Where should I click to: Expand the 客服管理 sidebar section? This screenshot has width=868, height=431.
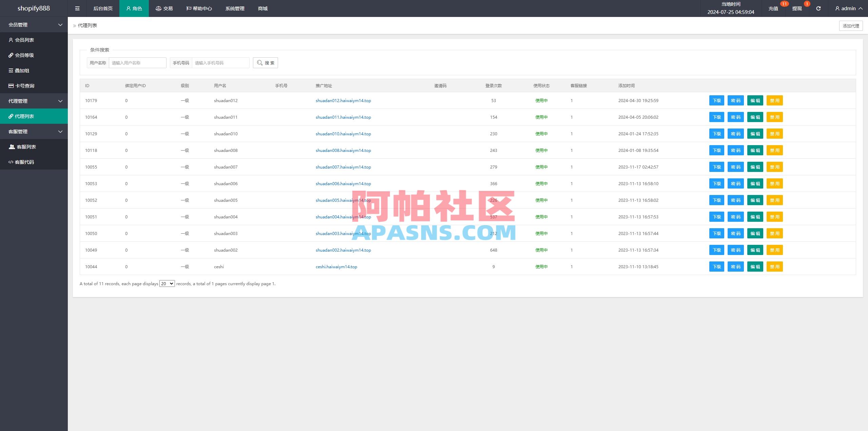[34, 131]
